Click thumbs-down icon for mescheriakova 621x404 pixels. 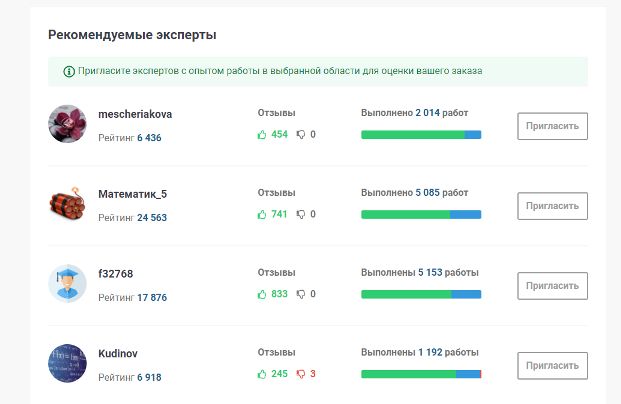(x=300, y=134)
